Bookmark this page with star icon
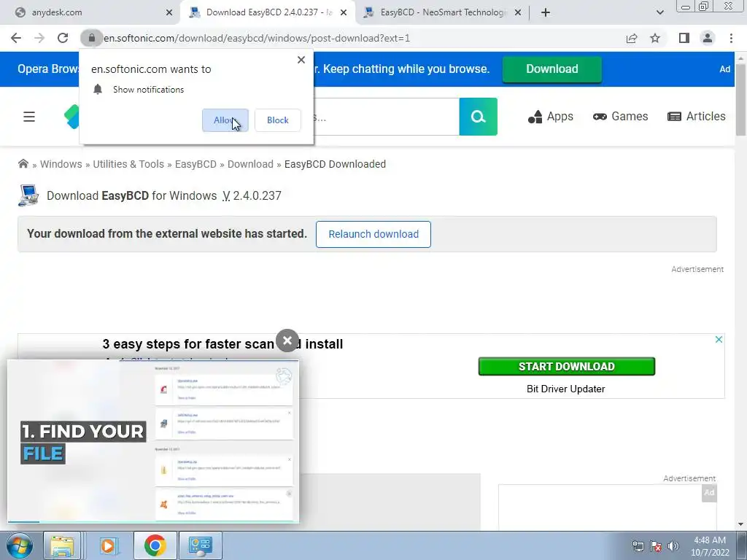The height and width of the screenshot is (560, 747). (655, 38)
